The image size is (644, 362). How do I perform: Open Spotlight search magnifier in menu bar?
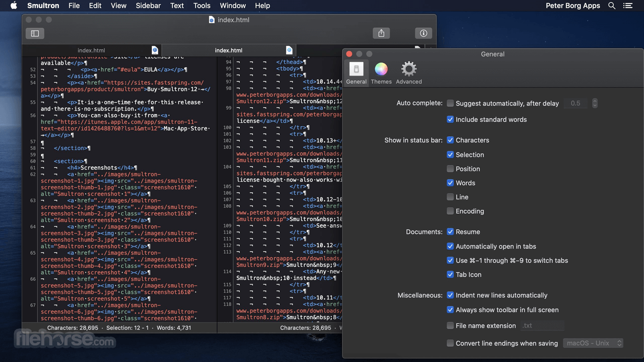point(612,6)
